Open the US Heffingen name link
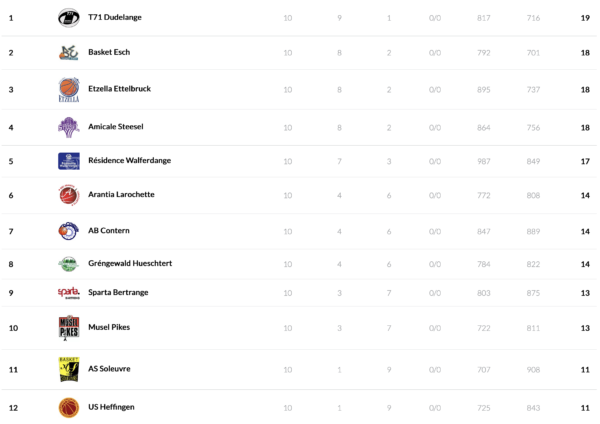 [x=109, y=407]
